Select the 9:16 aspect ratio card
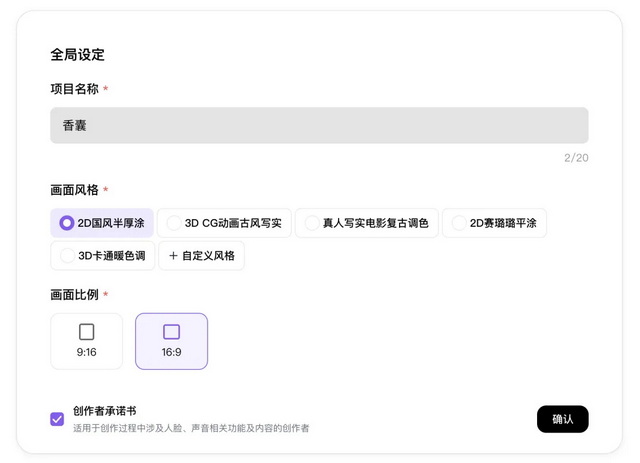640x463 pixels. 86,341
